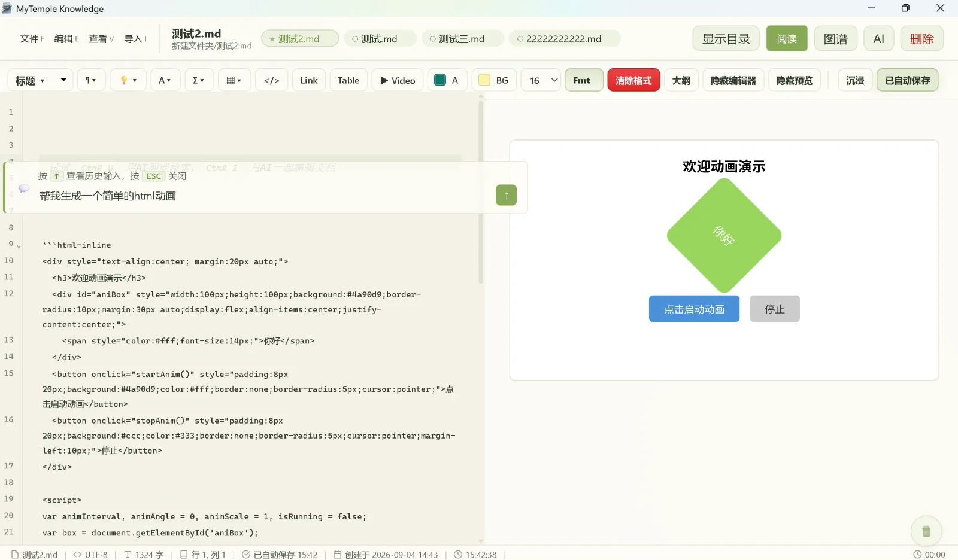Expand the paragraph format dropdown
Viewport: 958px width, 560px height.
pyautogui.click(x=91, y=80)
